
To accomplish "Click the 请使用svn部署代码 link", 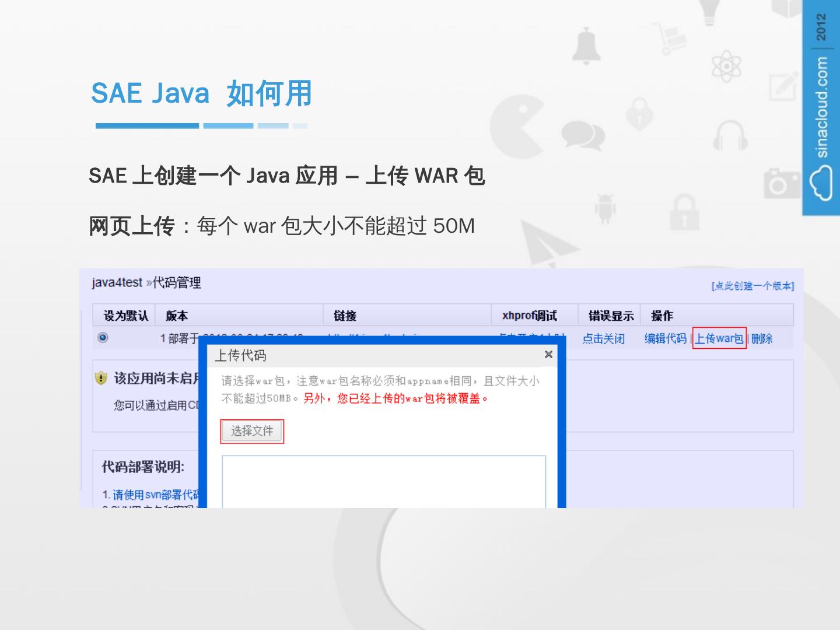I will click(156, 495).
